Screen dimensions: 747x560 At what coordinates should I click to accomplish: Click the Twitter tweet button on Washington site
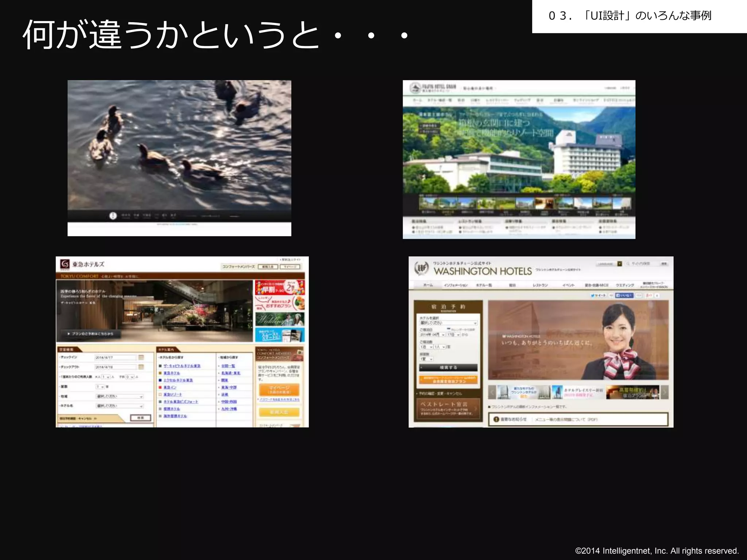coord(598,295)
